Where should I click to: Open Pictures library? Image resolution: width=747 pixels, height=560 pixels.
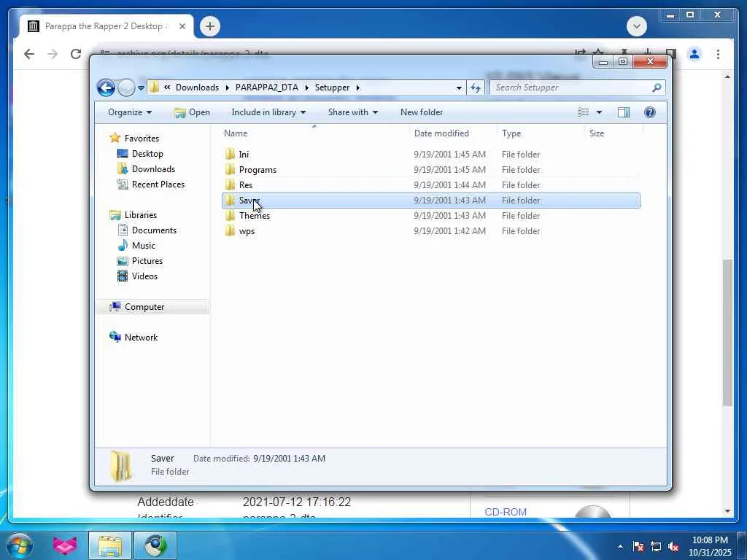click(x=147, y=261)
